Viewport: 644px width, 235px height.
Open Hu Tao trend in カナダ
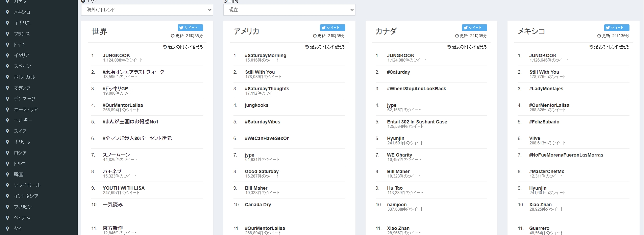click(x=395, y=188)
